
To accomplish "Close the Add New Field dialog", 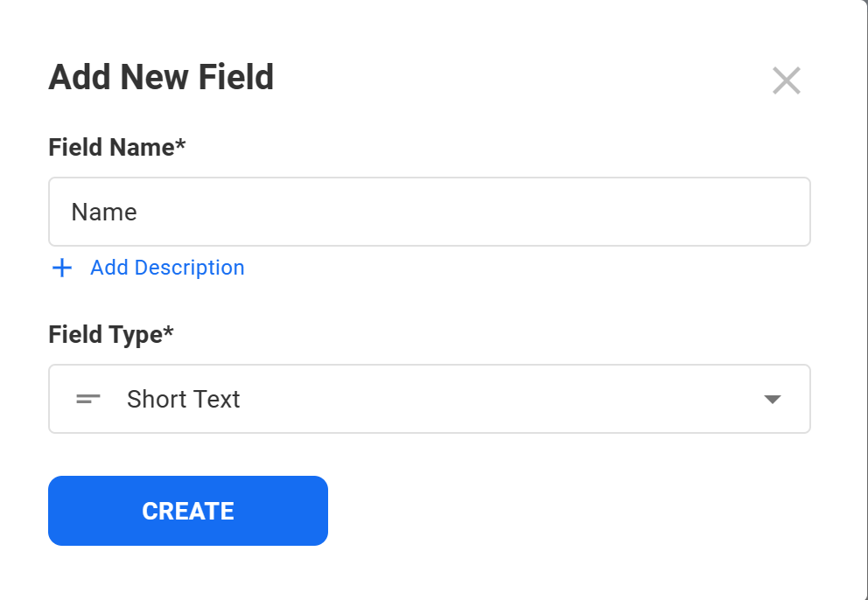I will (x=786, y=81).
